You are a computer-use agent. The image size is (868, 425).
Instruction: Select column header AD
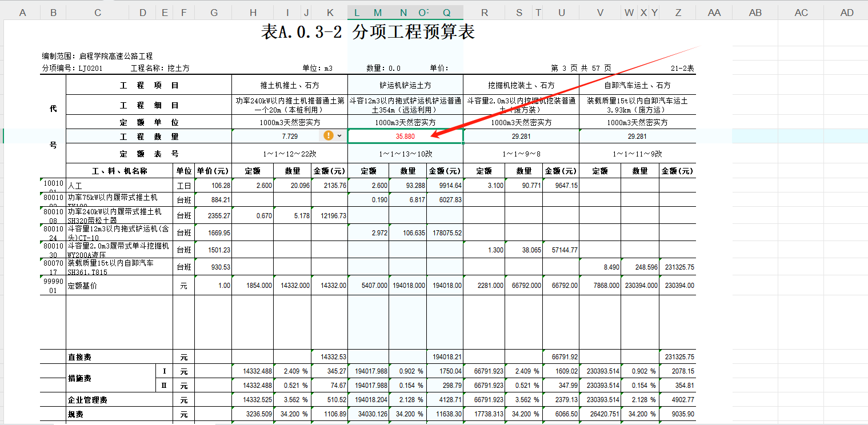click(x=847, y=13)
